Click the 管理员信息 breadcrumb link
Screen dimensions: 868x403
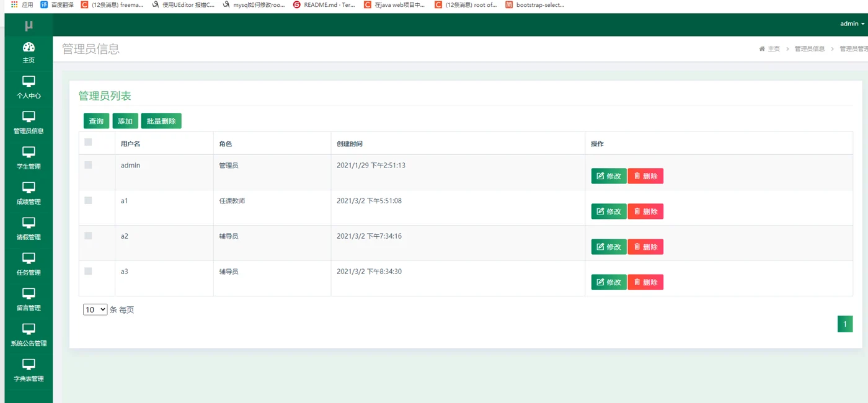tap(810, 49)
